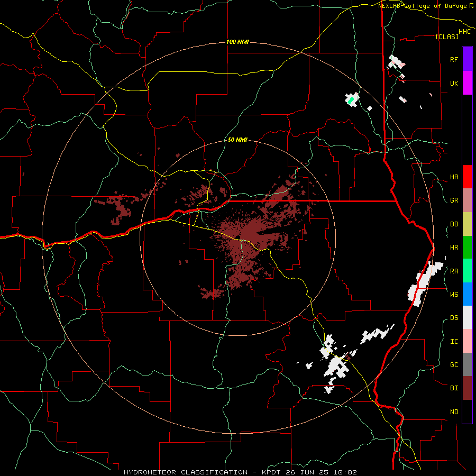476x476 pixels.
Task: Click the green rain echo pixel cluster
Action: 351,100
